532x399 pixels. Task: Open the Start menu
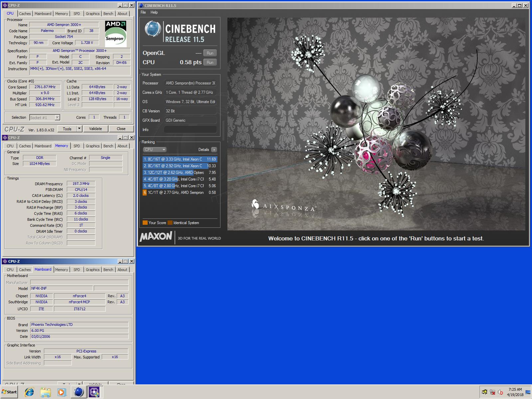click(x=9, y=392)
